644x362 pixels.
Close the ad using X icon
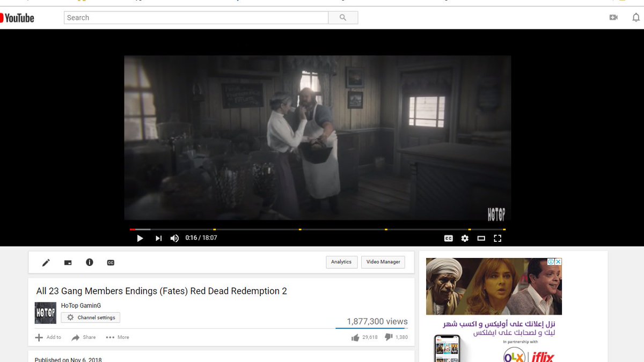click(558, 262)
